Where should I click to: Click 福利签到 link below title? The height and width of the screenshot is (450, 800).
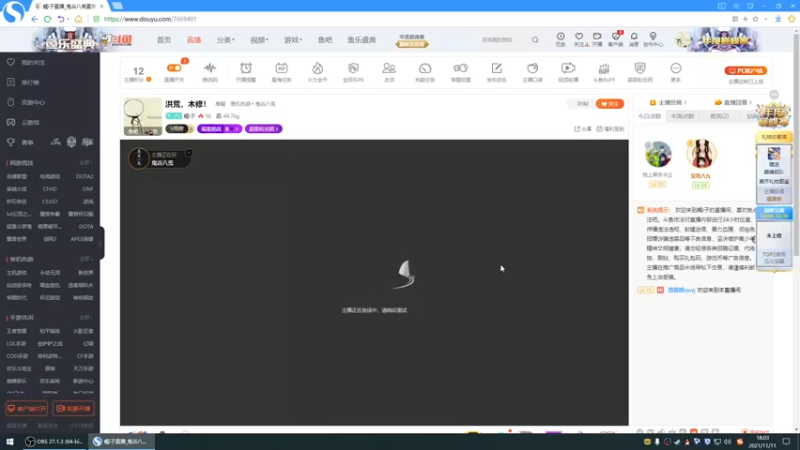pyautogui.click(x=610, y=129)
